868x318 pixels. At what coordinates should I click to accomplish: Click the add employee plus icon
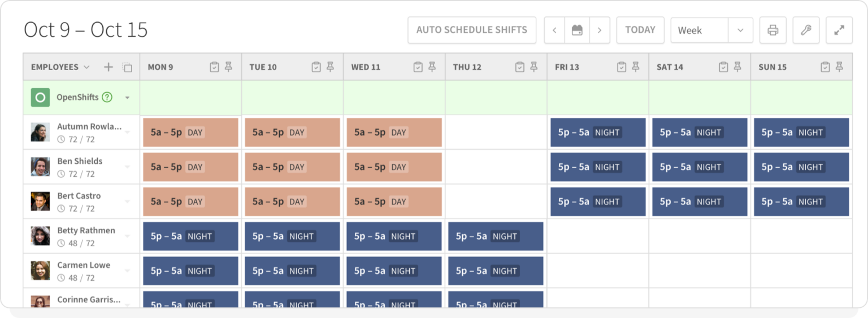point(108,67)
